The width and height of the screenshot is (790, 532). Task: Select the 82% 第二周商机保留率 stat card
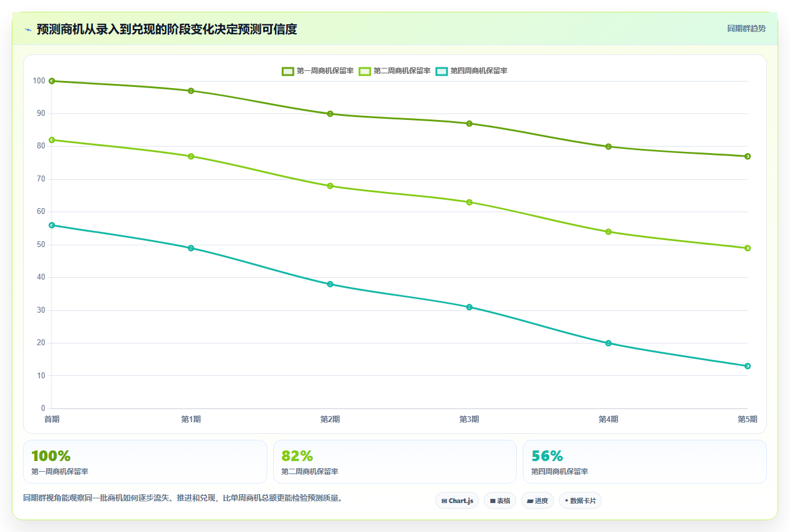point(395,462)
